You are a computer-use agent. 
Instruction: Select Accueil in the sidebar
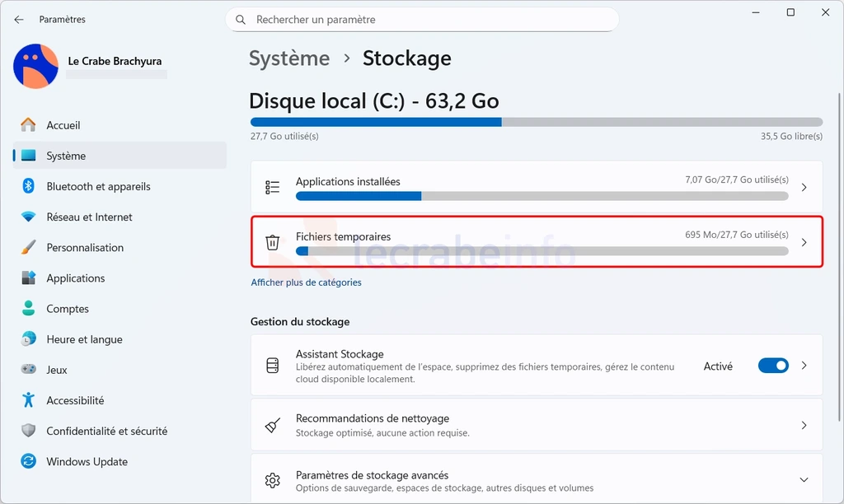120,125
